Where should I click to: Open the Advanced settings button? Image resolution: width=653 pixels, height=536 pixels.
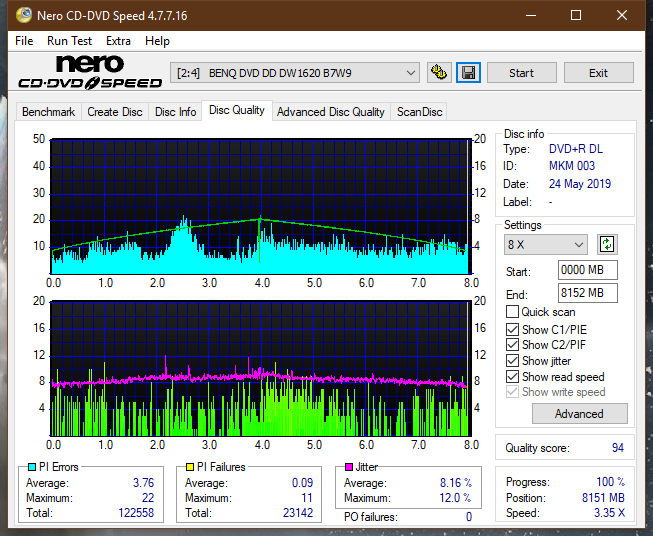579,414
